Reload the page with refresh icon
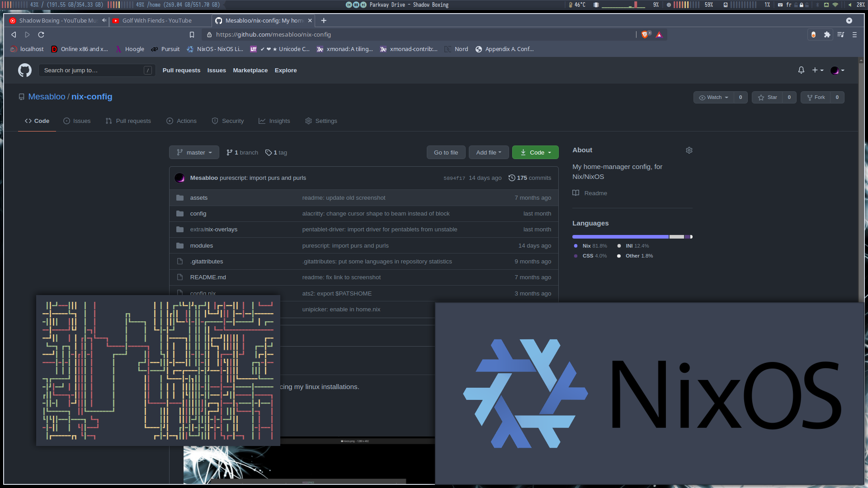The height and width of the screenshot is (488, 868). (41, 35)
